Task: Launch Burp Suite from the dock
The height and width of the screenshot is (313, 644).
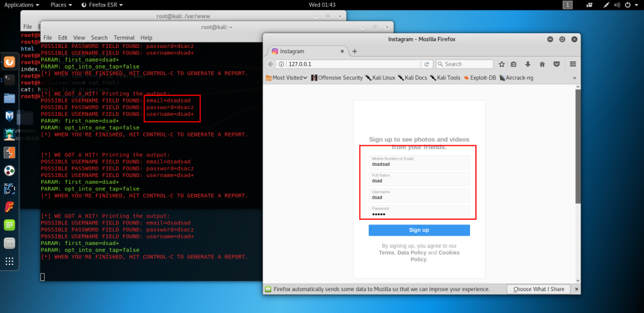Action: (x=9, y=153)
